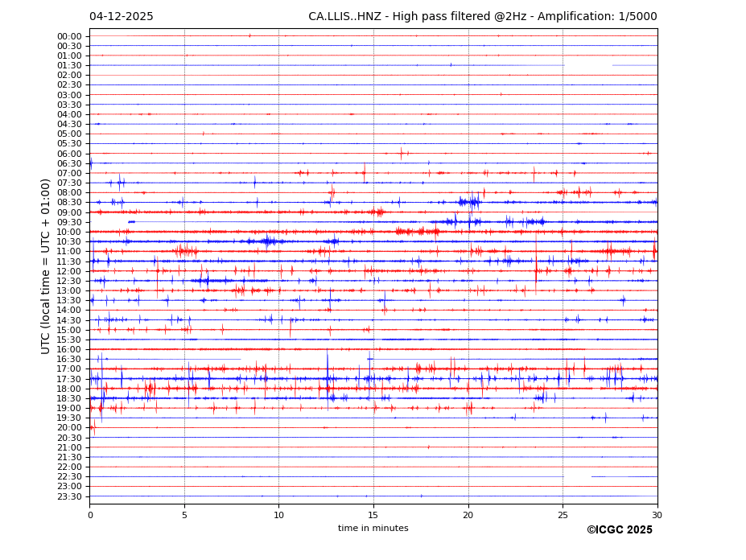Image resolution: width=746 pixels, height=560 pixels.
Task: Click the UTC local time y-axis label
Action: 47,266
